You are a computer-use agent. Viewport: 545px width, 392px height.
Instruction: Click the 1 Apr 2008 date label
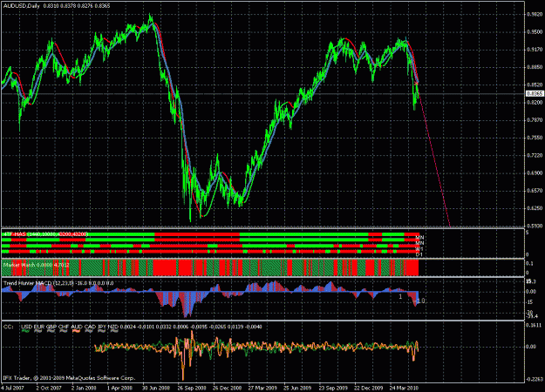coord(119,388)
